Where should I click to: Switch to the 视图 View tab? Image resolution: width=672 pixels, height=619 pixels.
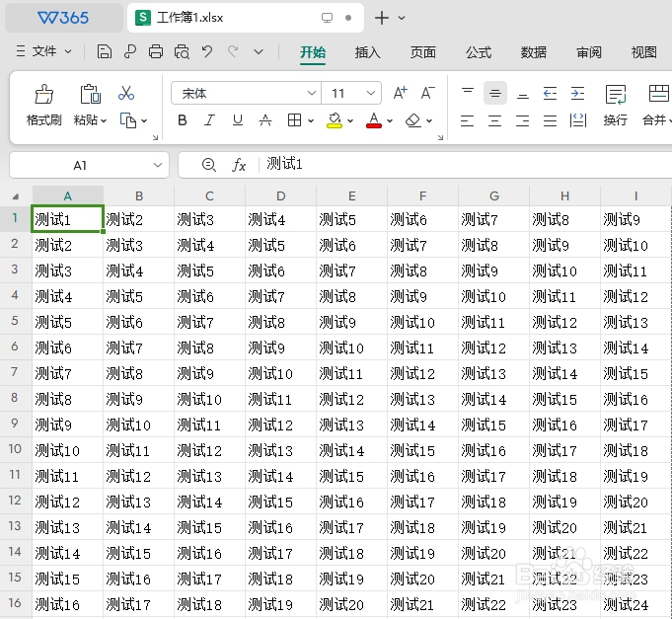(x=643, y=52)
